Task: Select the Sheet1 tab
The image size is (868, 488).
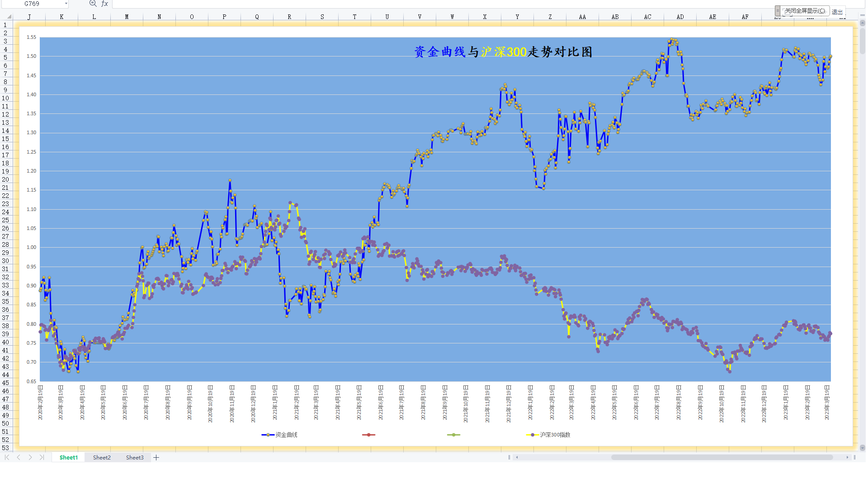Action: 69,457
